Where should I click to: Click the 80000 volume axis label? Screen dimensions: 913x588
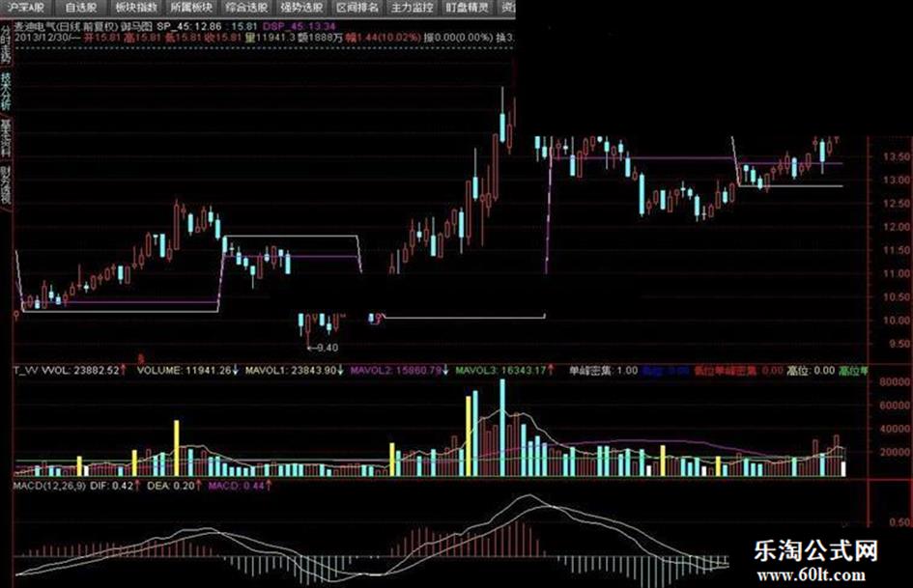point(895,382)
